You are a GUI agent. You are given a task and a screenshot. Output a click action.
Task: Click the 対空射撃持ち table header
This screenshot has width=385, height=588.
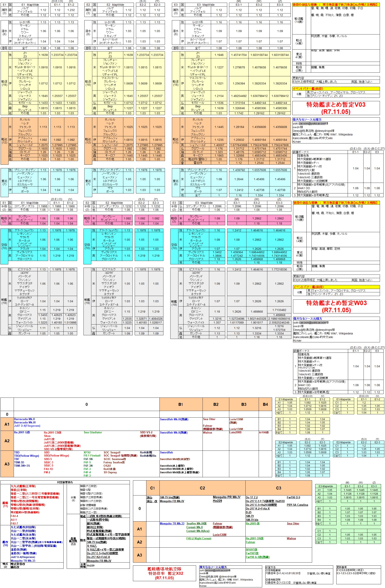pyautogui.click(x=65, y=482)
